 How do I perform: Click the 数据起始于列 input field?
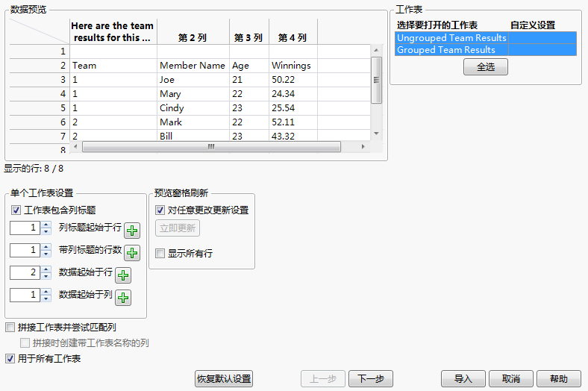tap(25, 295)
